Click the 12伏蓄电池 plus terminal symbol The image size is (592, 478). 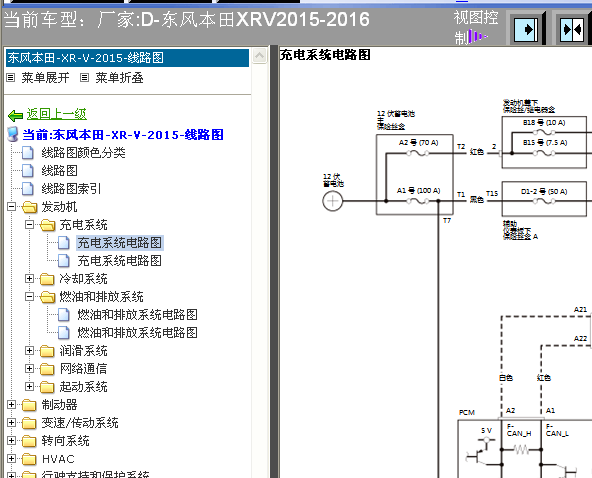coord(333,201)
